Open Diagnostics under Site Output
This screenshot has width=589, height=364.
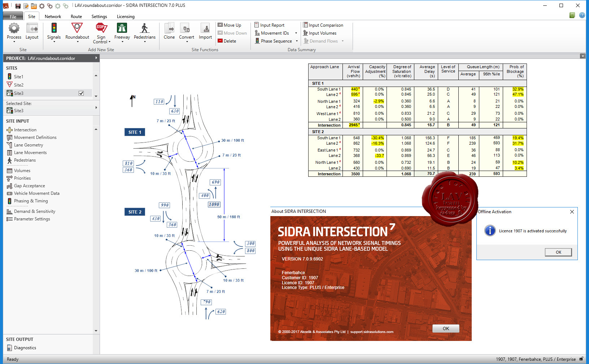coord(25,348)
